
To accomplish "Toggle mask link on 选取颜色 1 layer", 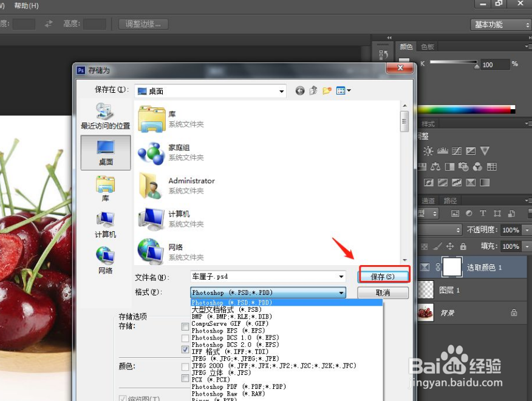I will (438, 267).
